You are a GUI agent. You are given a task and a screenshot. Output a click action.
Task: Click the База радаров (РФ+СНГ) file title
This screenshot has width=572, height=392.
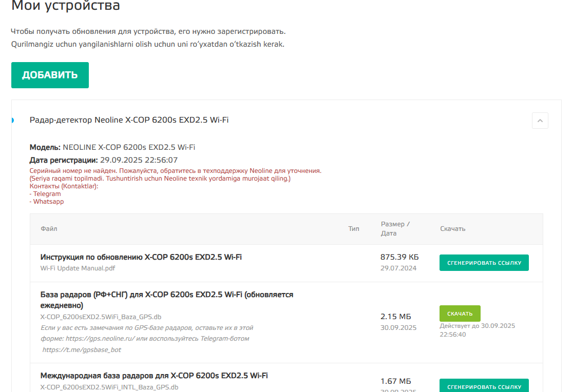(167, 300)
